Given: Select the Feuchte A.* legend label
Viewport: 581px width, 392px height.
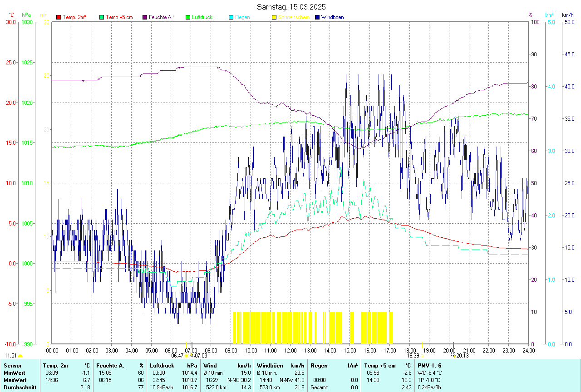Looking at the screenshot, I should click(162, 17).
